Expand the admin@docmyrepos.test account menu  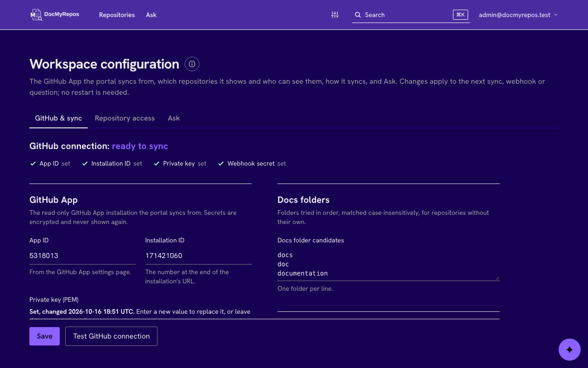point(518,15)
